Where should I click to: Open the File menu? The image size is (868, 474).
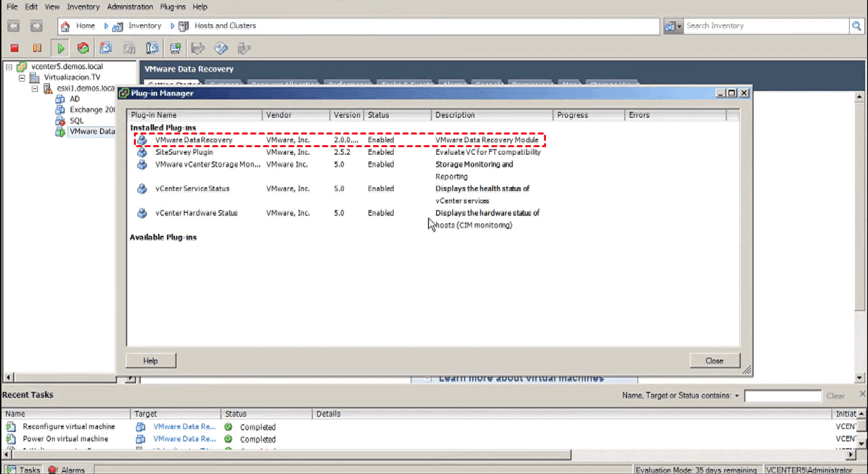click(12, 7)
